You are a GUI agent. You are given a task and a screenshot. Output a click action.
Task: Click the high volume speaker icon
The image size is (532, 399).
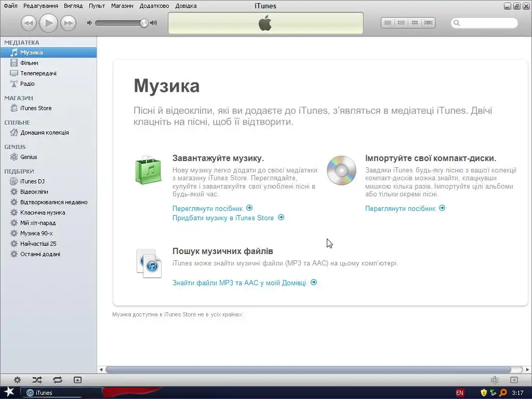154,23
